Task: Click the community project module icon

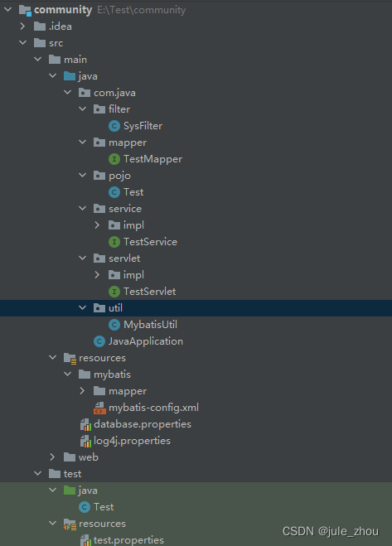Action: [x=25, y=10]
